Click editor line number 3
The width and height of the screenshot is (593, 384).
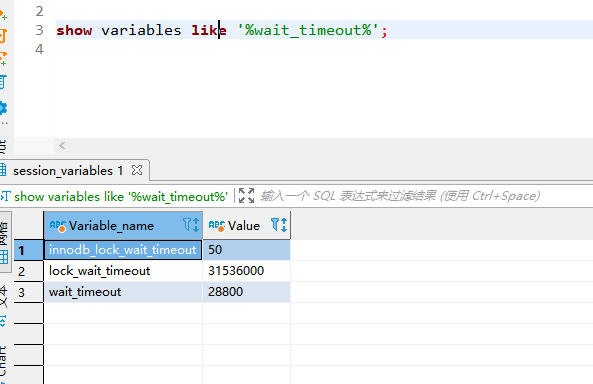(x=39, y=30)
